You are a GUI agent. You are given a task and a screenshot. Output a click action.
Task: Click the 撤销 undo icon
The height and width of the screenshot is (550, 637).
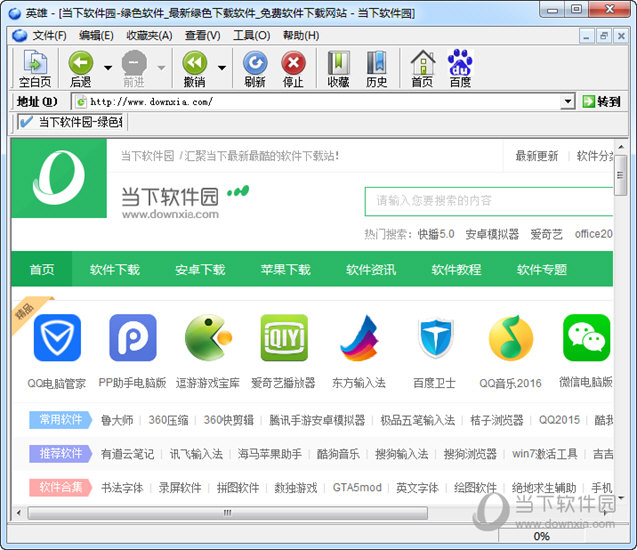click(195, 68)
